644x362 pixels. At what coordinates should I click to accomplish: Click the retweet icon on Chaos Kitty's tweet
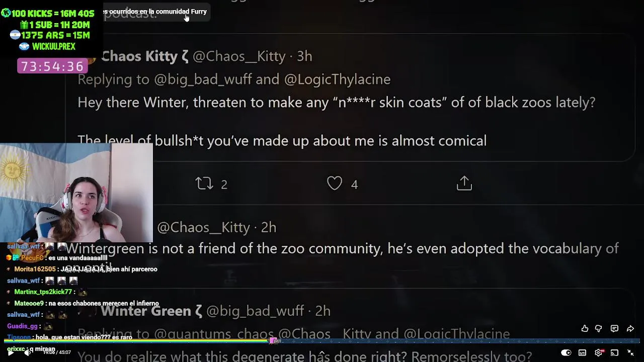point(204,184)
